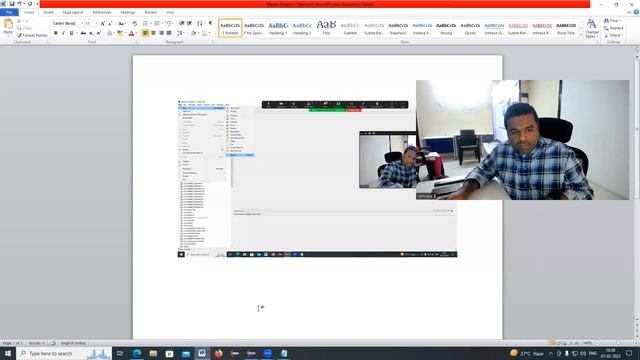Toggle align text left
The image size is (640, 360).
[145, 33]
